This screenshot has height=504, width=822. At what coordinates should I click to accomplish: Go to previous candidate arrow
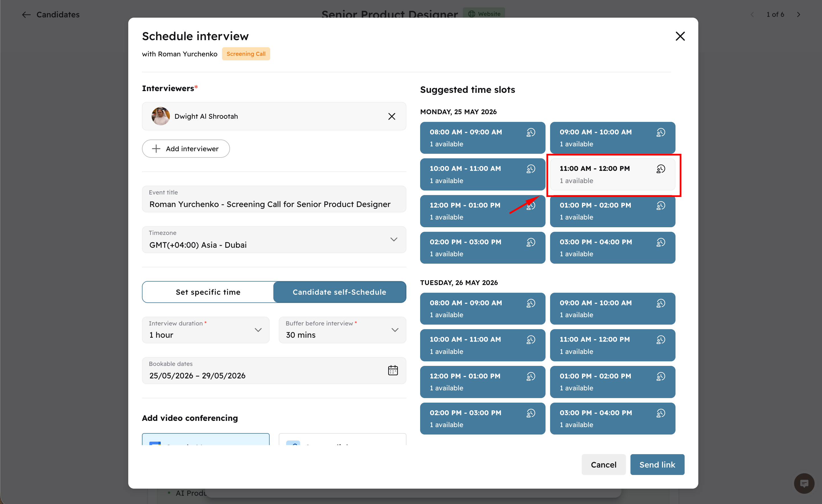tap(752, 14)
